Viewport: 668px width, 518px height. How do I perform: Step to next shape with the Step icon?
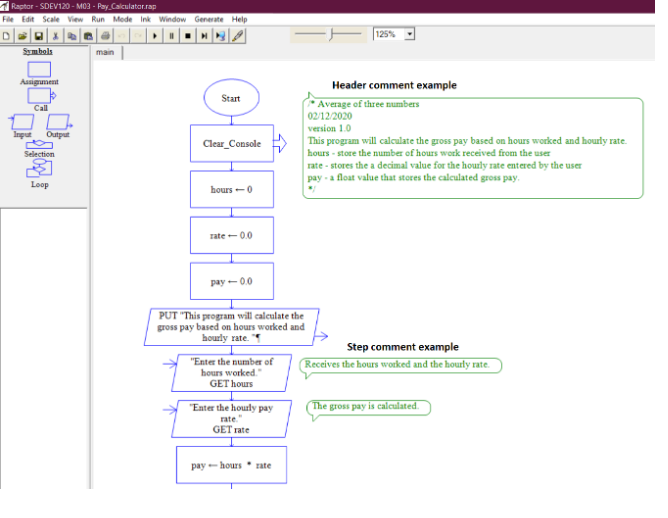click(204, 36)
